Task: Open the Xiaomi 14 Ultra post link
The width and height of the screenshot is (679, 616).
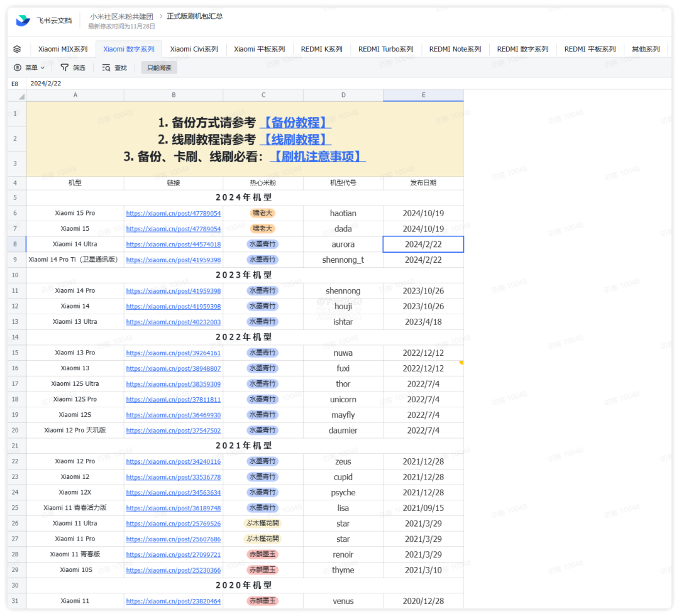Action: [174, 245]
